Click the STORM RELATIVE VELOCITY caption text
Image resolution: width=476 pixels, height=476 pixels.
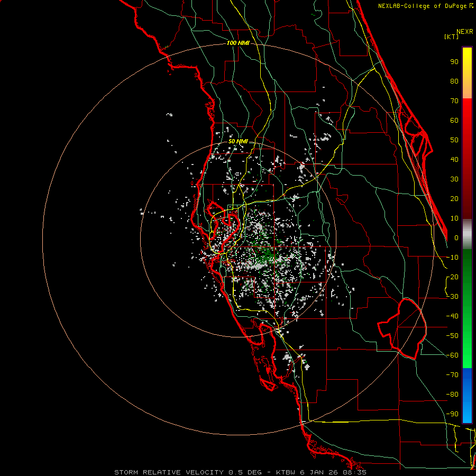click(170, 472)
